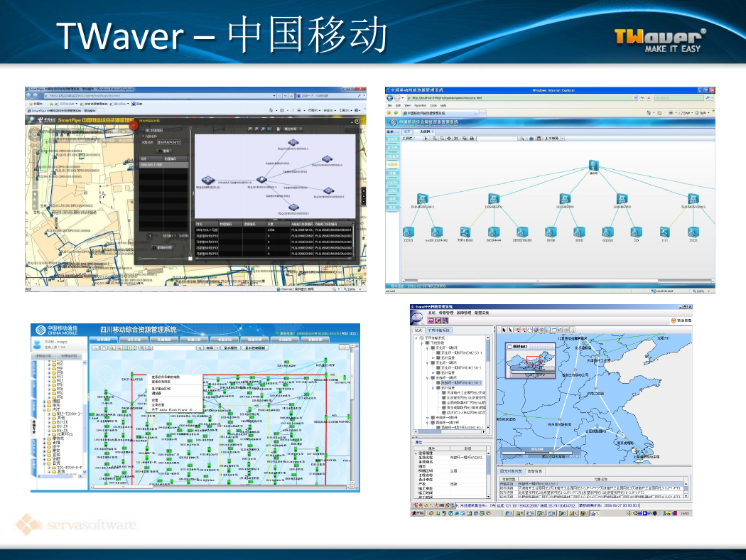The image size is (746, 560).
Task: Click the leaf node labeled 1111
Action: pyautogui.click(x=664, y=232)
